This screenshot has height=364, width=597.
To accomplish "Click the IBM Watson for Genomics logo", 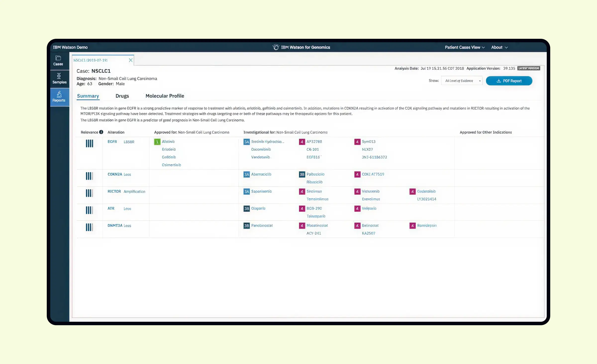I will tap(301, 47).
